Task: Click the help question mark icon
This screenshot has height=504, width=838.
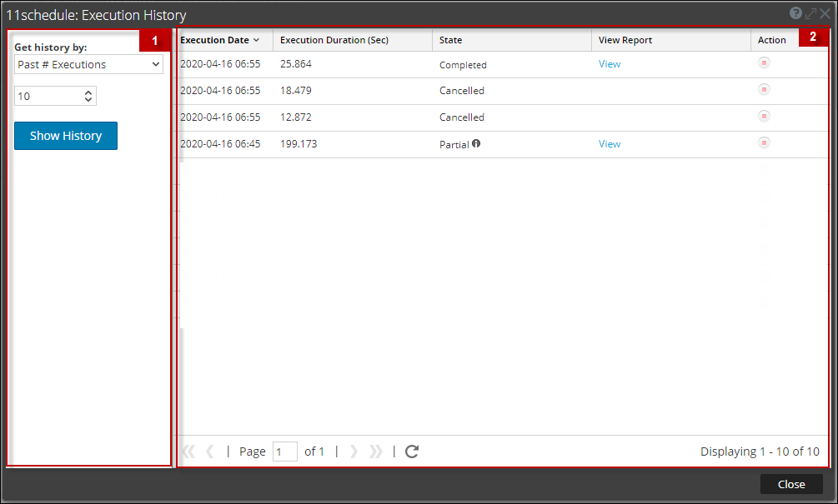Action: [x=795, y=13]
